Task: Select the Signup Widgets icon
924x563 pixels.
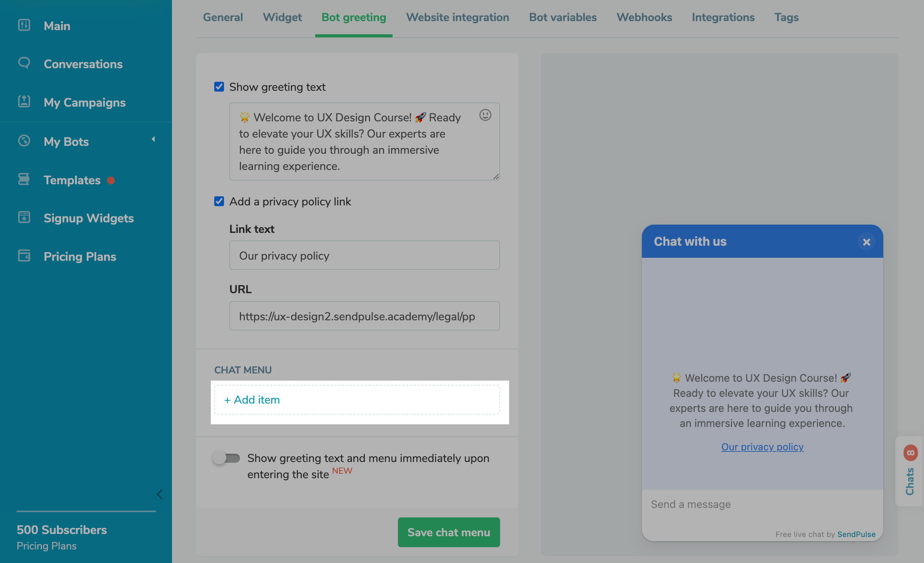Action: click(24, 217)
